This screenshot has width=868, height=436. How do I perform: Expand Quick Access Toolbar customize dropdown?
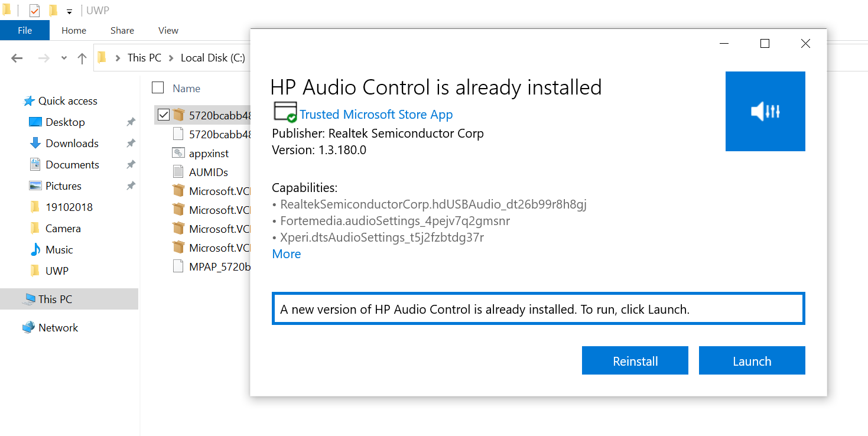pos(69,11)
